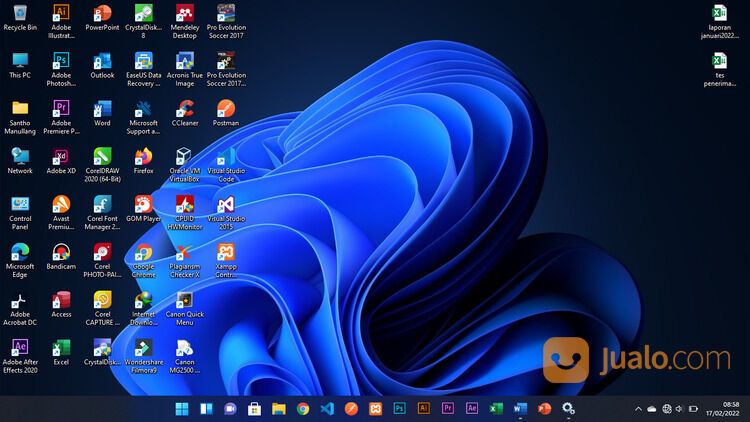Select the Canon MG2500 shortcut
750x422 pixels.
[x=185, y=356]
